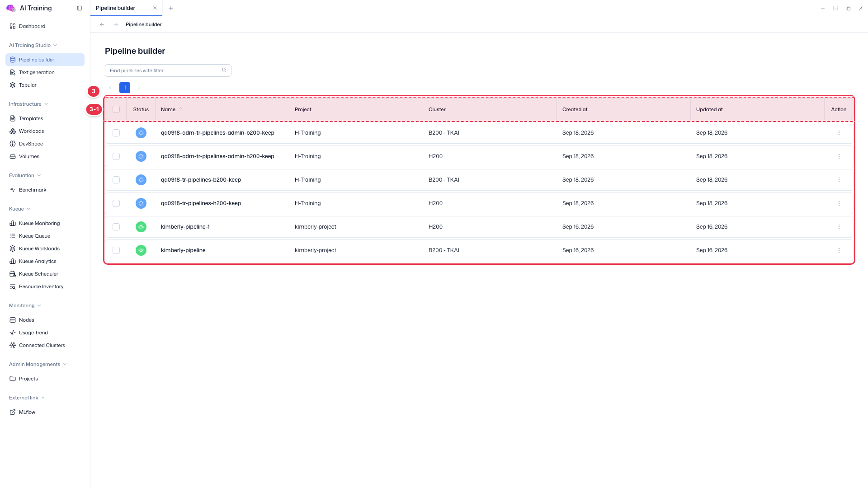Add a new tab with plus icon

tap(171, 8)
